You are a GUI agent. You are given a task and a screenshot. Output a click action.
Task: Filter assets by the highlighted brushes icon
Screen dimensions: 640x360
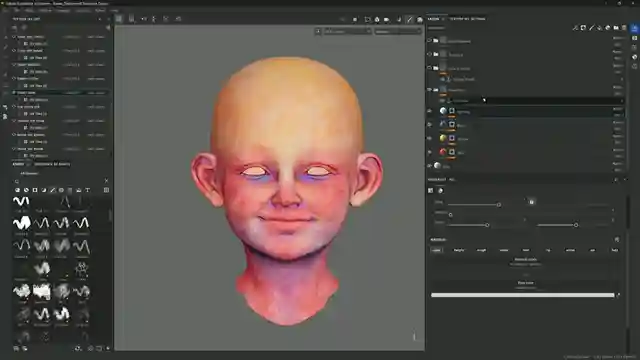click(53, 190)
